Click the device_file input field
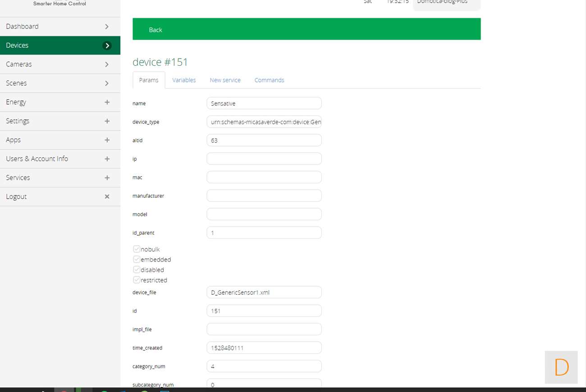 pos(264,292)
